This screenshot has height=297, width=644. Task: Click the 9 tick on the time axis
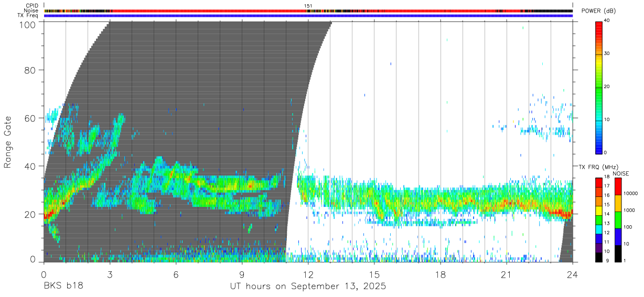[x=242, y=274]
